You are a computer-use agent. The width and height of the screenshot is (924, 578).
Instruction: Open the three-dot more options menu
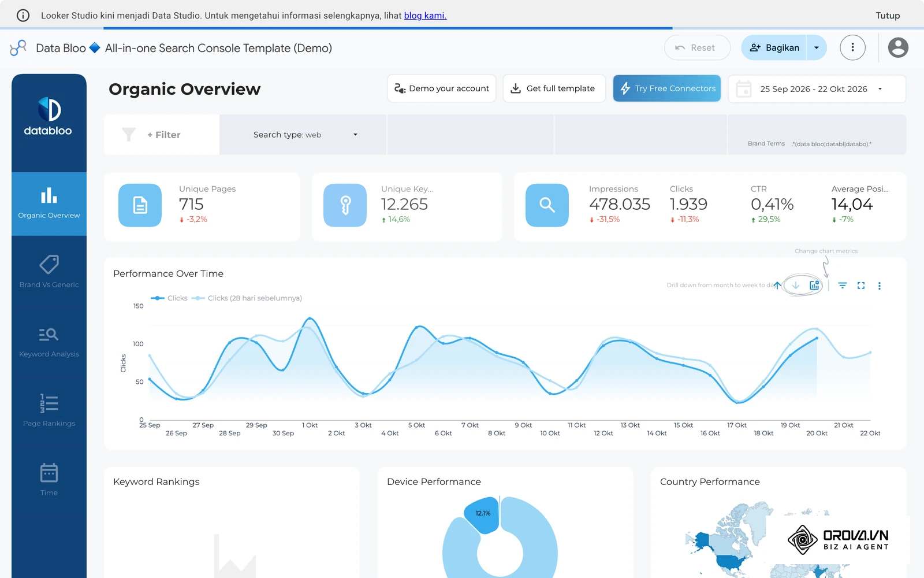click(x=852, y=48)
